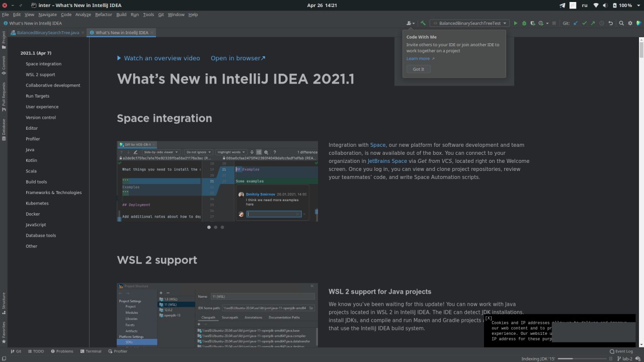This screenshot has width=644, height=362.
Task: Follow the JetBrains Space link
Action: click(387, 161)
